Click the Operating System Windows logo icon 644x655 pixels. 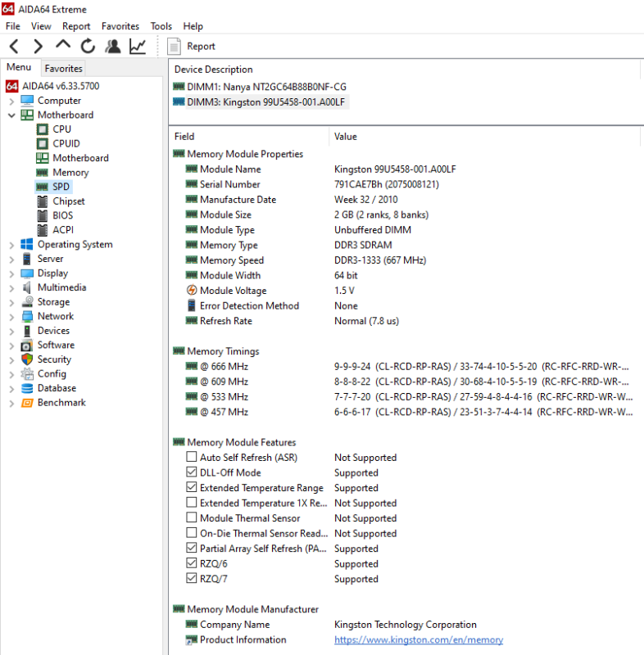click(27, 244)
